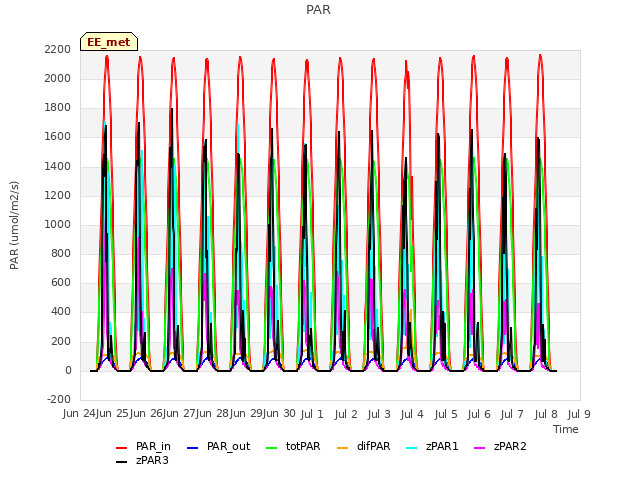Select the PAR_in legend label
The width and height of the screenshot is (640, 480).
coord(153,447)
